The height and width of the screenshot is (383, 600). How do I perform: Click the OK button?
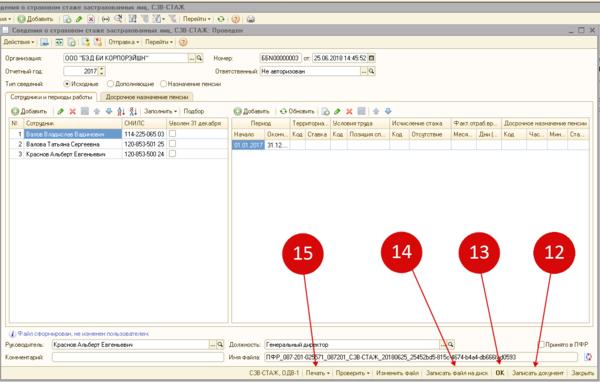[x=500, y=373]
